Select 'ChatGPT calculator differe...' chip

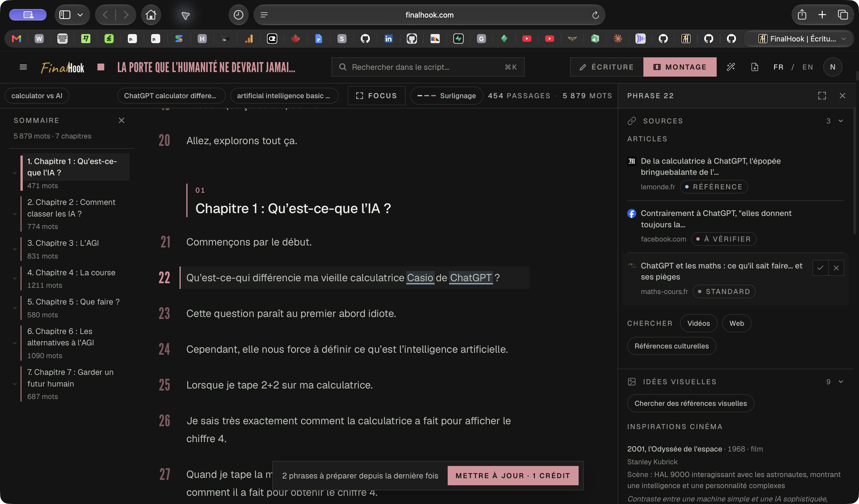tap(171, 96)
